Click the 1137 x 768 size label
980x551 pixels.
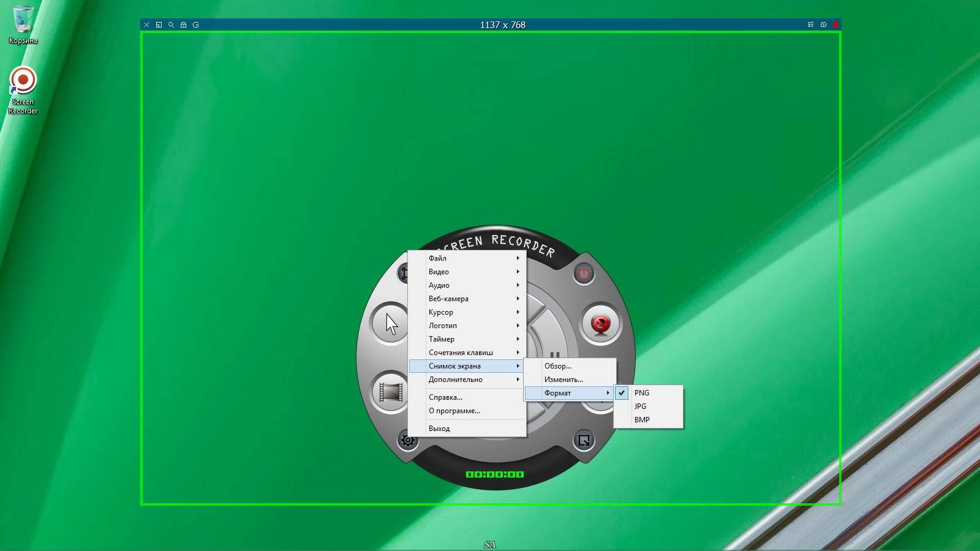(503, 25)
